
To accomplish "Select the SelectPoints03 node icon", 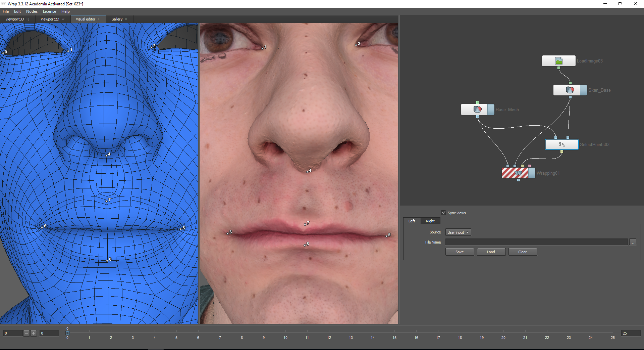I will tap(562, 144).
